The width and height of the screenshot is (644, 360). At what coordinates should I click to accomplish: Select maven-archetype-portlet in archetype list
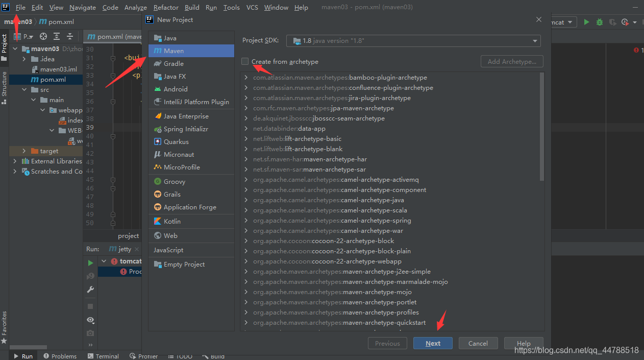335,302
